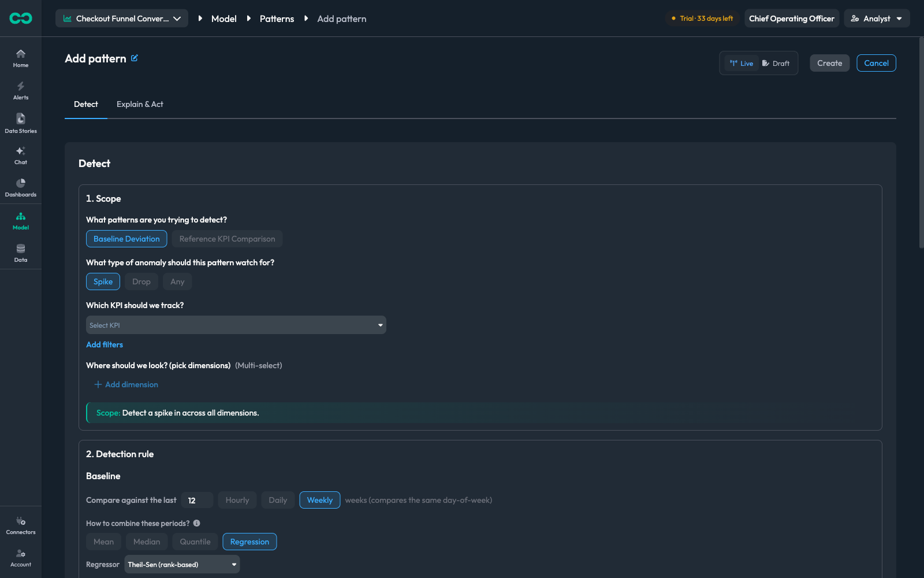924x578 pixels.
Task: Click the Add filters link
Action: tap(105, 344)
